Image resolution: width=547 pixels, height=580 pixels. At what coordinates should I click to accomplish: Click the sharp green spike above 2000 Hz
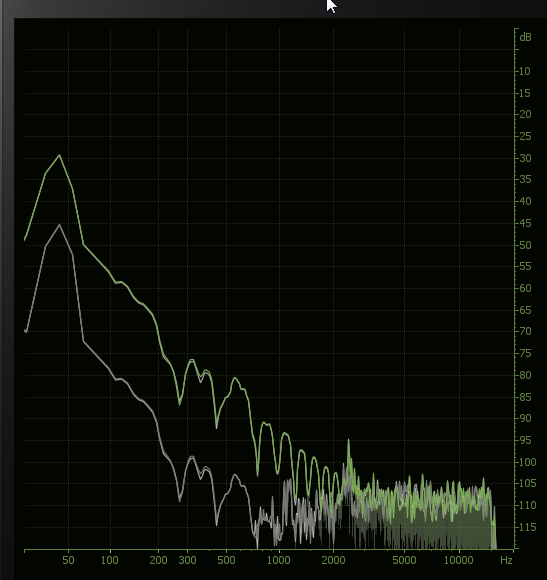click(348, 441)
